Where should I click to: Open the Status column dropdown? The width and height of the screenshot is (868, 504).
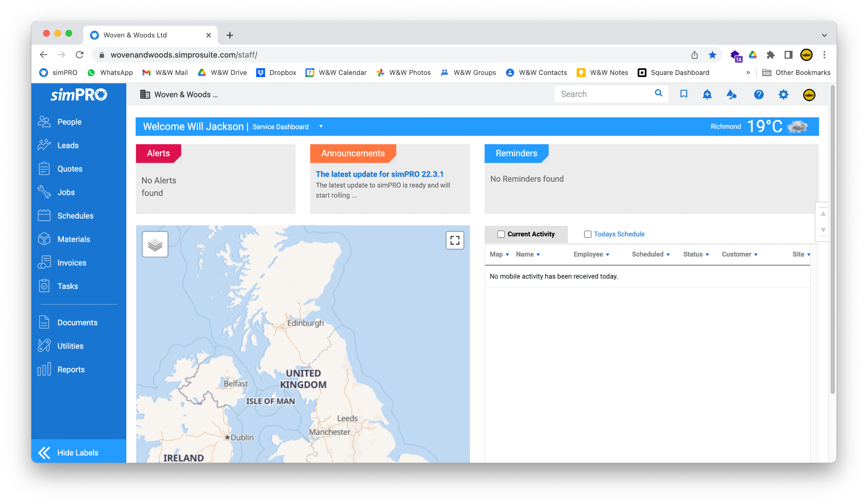707,255
